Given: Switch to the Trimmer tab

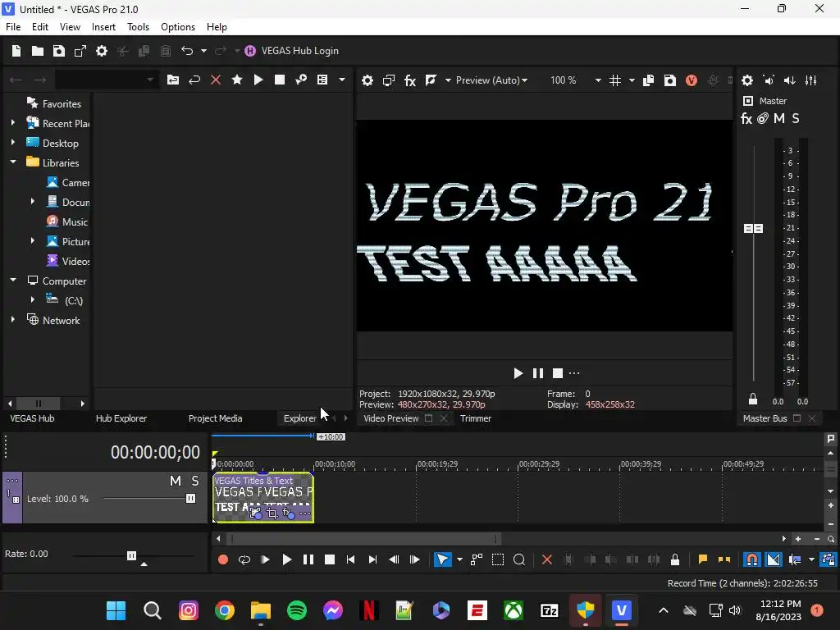Looking at the screenshot, I should tap(476, 418).
